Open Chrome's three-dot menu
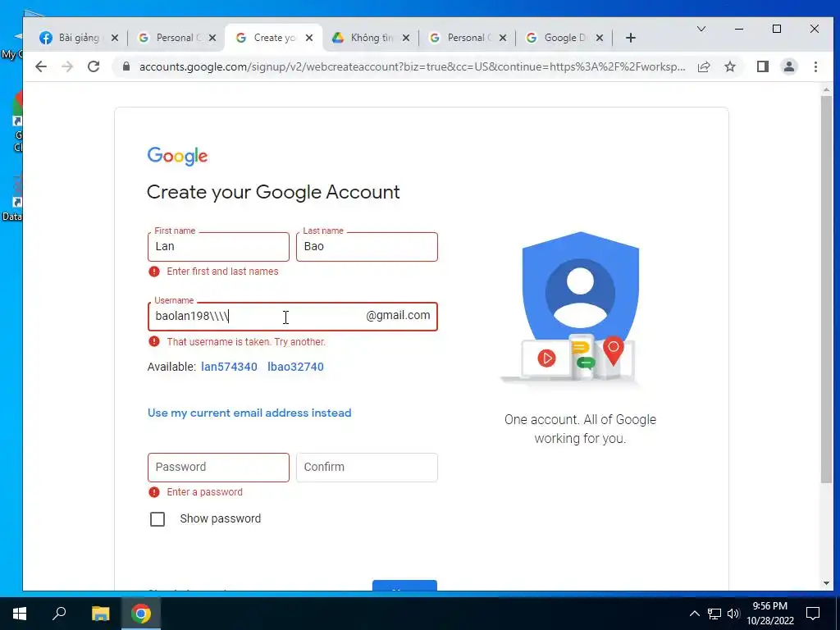840x630 pixels. pos(815,66)
